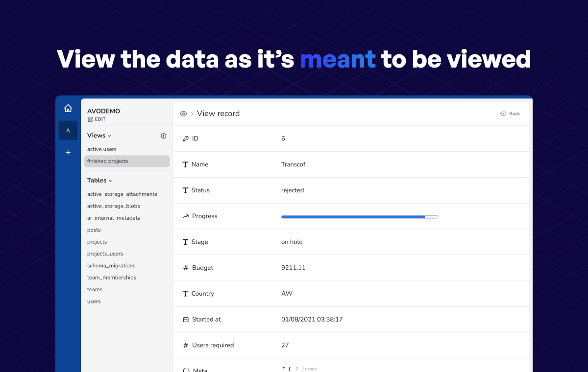Collapse the Meta JSON triangle
Viewport: 588px width, 372px height.
(x=283, y=368)
